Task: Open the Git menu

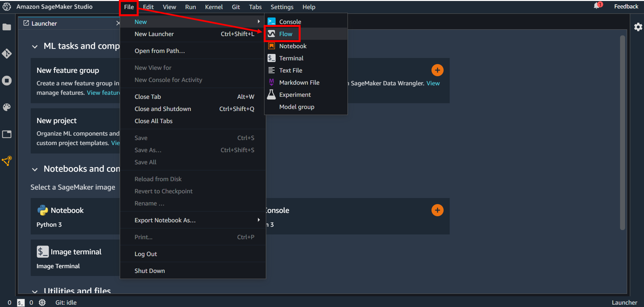Action: tap(236, 7)
